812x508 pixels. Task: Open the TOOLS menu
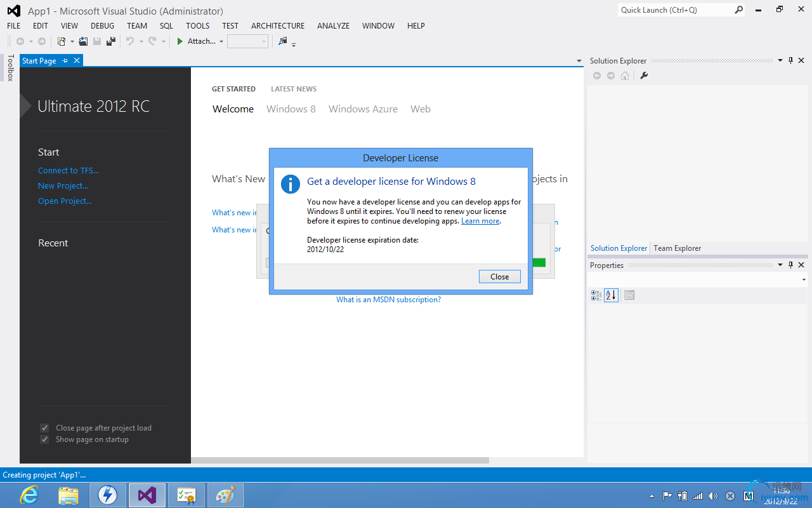point(197,26)
